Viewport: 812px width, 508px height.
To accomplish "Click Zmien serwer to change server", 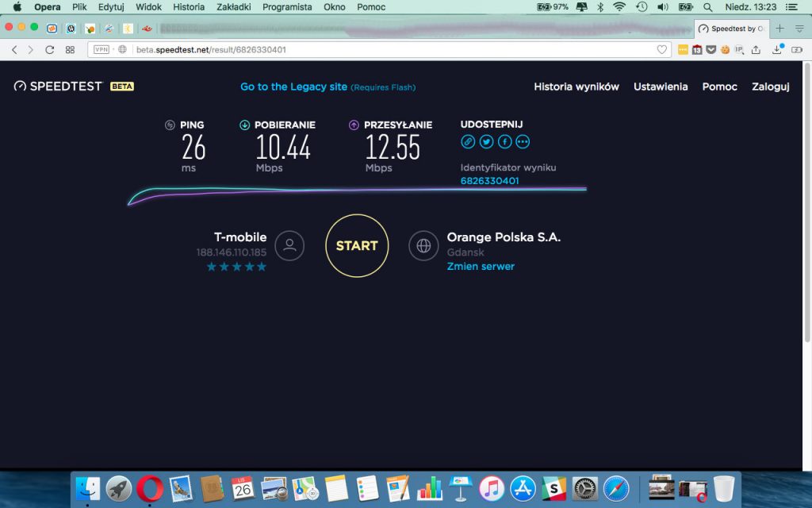I will [481, 267].
